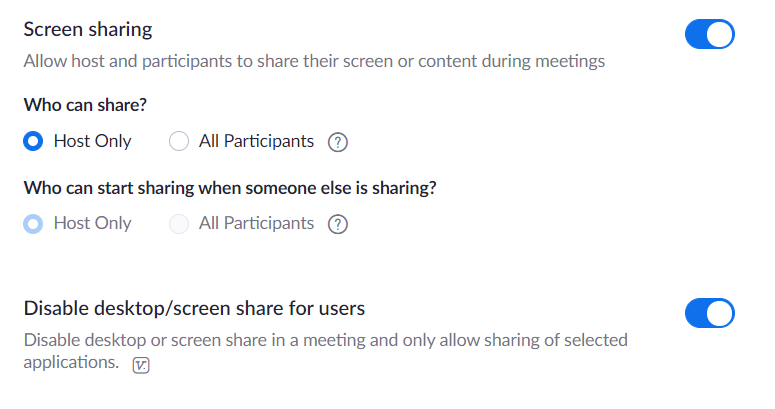
Task: Click dimmed 'All Participants' text in second question
Action: [x=256, y=224]
